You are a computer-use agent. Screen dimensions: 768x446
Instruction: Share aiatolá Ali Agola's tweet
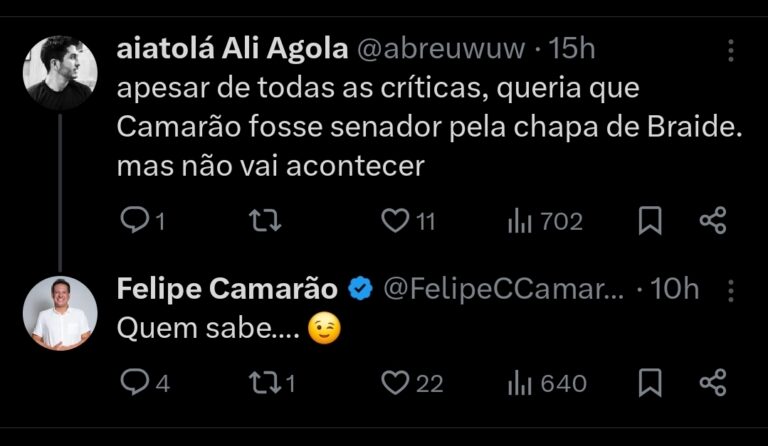712,220
